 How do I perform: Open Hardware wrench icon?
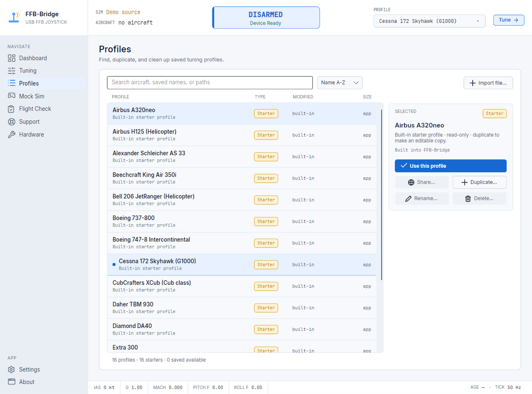12,135
